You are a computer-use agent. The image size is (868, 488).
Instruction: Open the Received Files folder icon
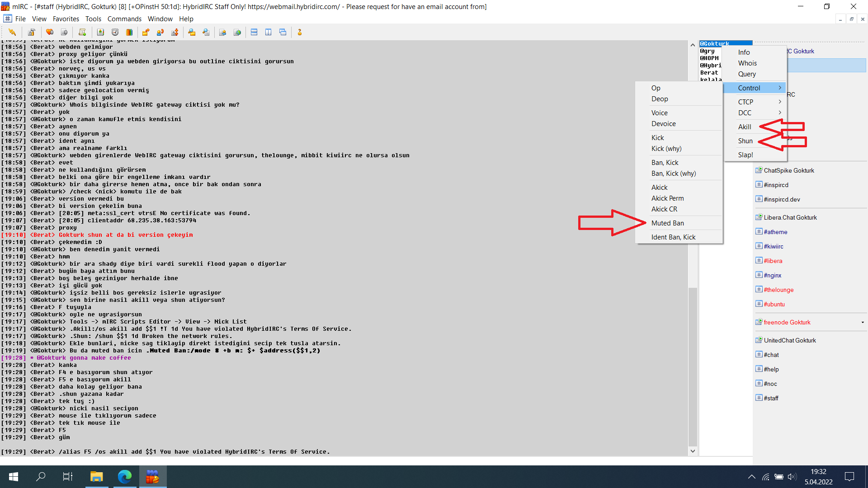pos(192,32)
